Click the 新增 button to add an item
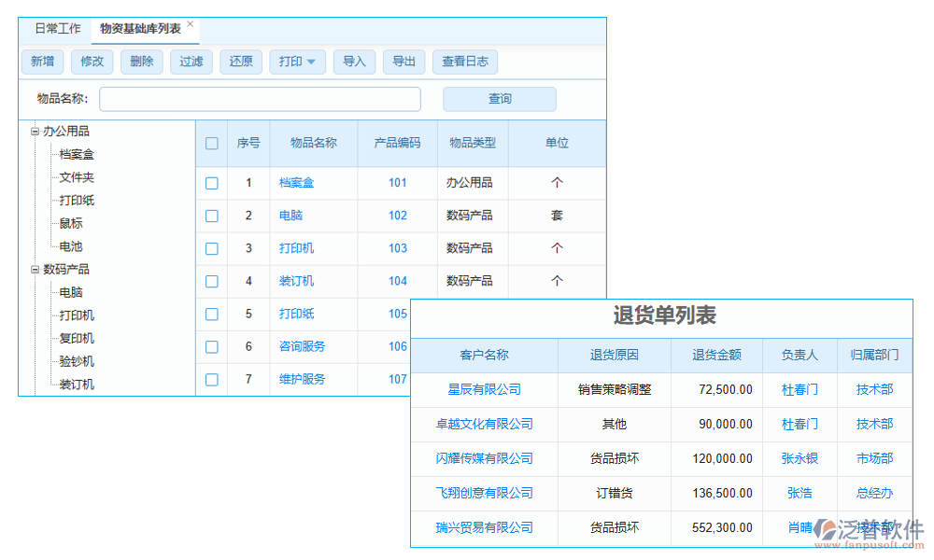 [43, 62]
